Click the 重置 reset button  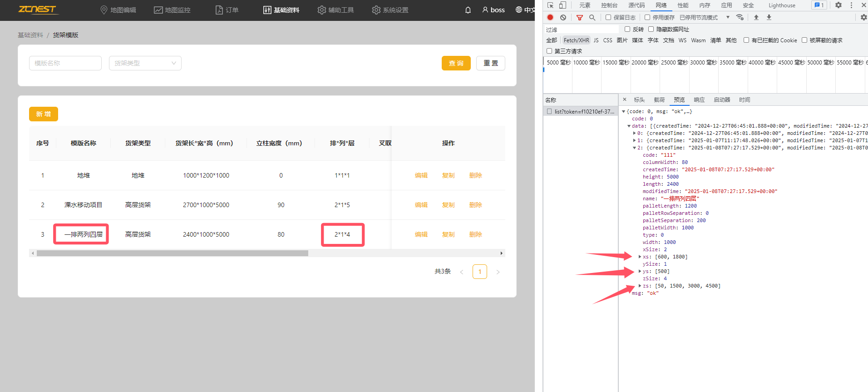(491, 63)
